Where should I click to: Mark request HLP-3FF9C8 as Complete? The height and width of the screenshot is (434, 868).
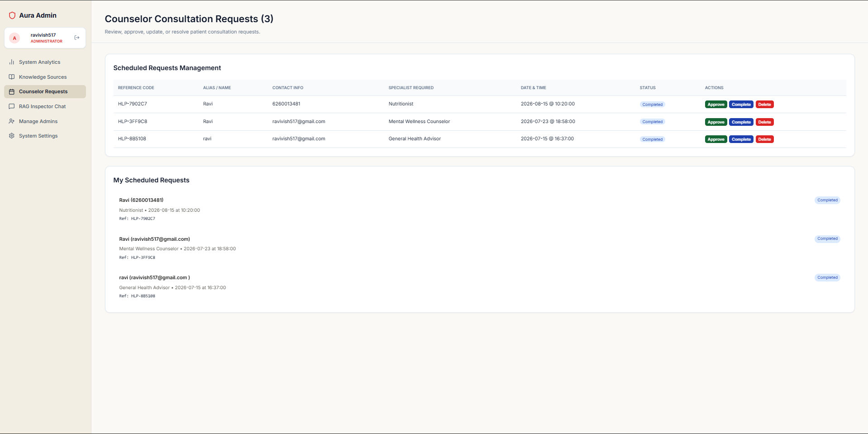(741, 122)
